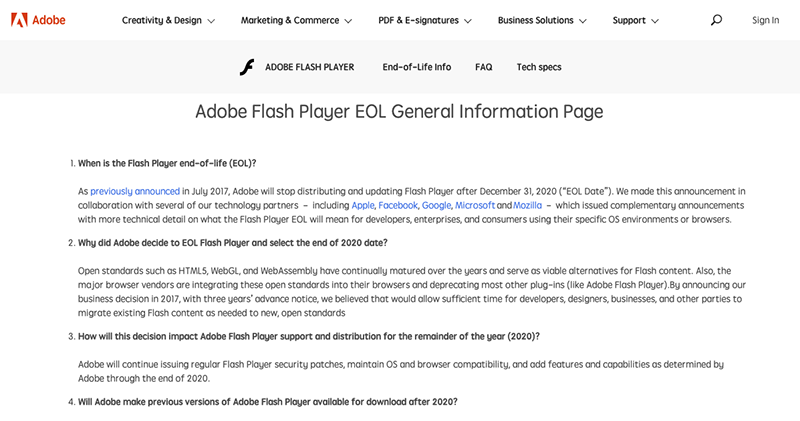Open the Facebook partner announcement link
The height and width of the screenshot is (421, 800).
(398, 205)
